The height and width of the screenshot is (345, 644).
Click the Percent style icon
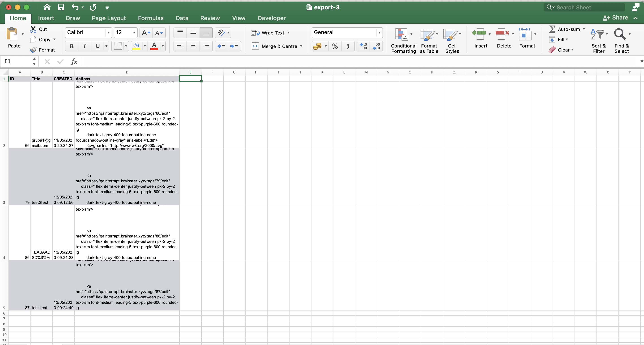[x=335, y=46]
